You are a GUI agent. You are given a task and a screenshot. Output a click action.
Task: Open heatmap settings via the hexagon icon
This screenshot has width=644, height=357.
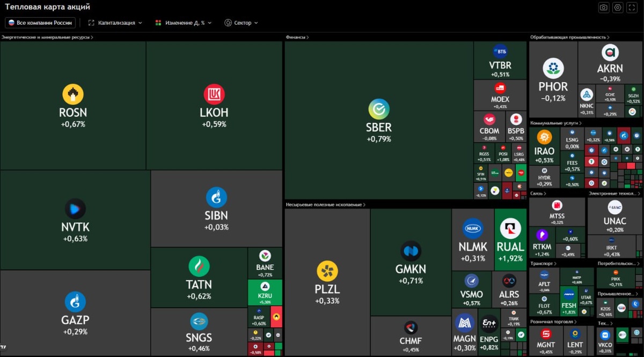click(x=618, y=8)
